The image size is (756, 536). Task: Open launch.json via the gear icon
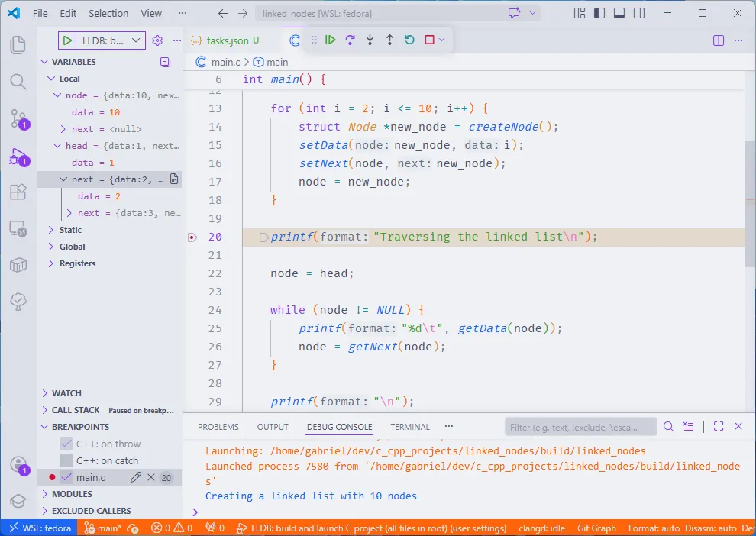(x=157, y=40)
